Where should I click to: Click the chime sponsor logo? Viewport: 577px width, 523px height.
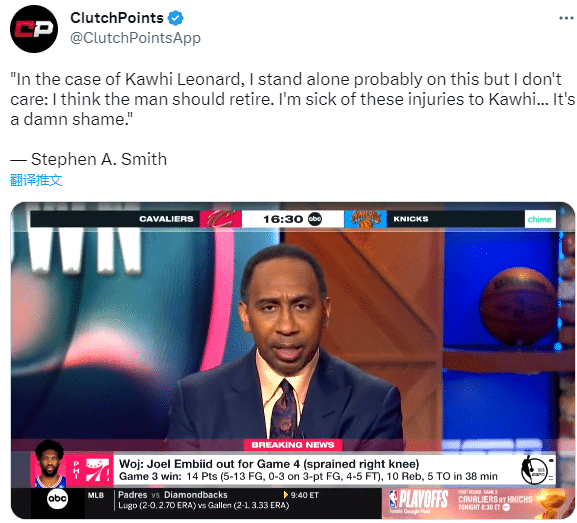[x=540, y=219]
